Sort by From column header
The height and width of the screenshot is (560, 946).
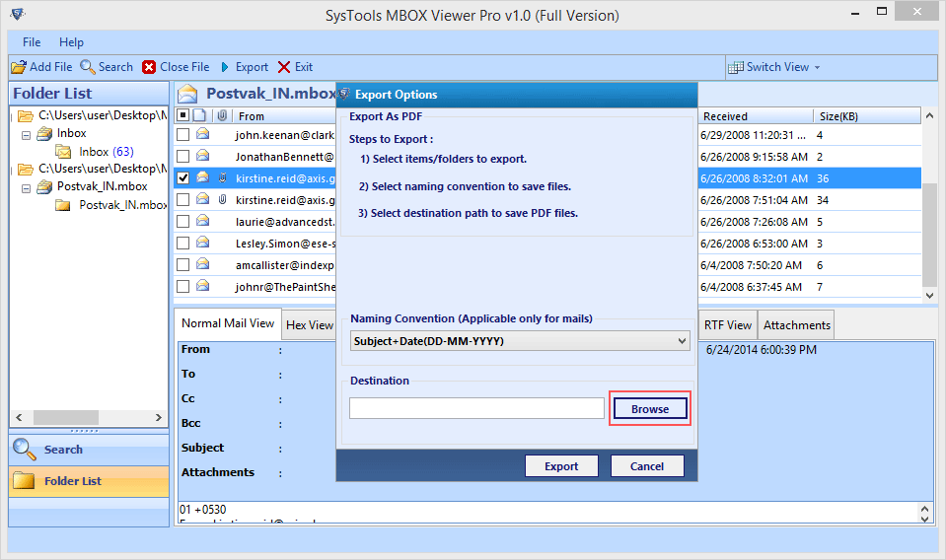pos(285,115)
